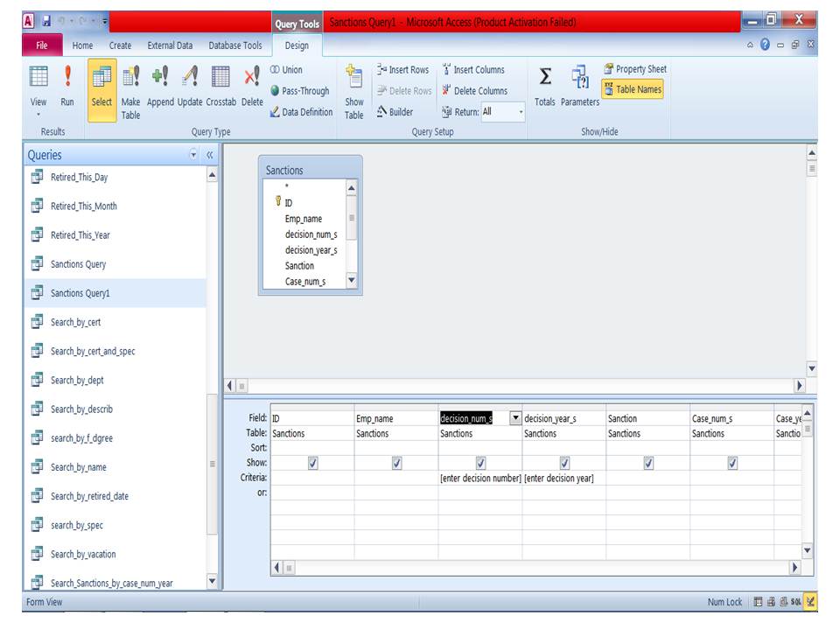The image size is (840, 630).
Task: Select the Crosstab query icon
Action: click(x=221, y=87)
